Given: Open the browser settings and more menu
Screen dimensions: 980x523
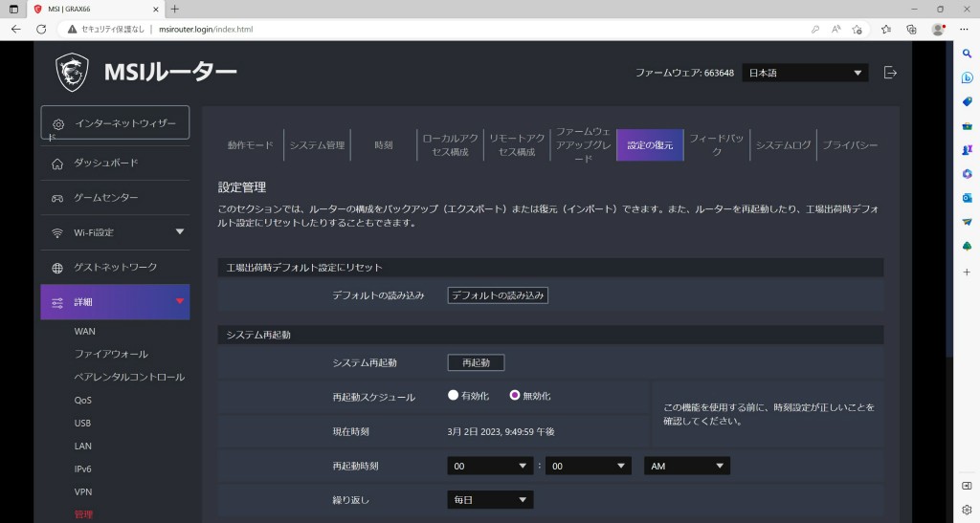Looking at the screenshot, I should click(x=964, y=30).
